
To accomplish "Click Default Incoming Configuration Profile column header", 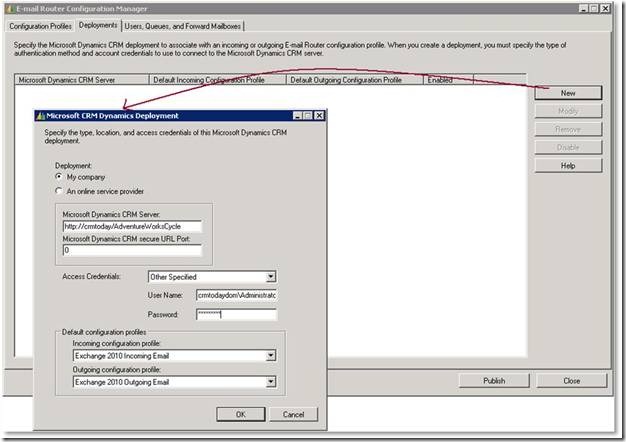I will (218, 80).
